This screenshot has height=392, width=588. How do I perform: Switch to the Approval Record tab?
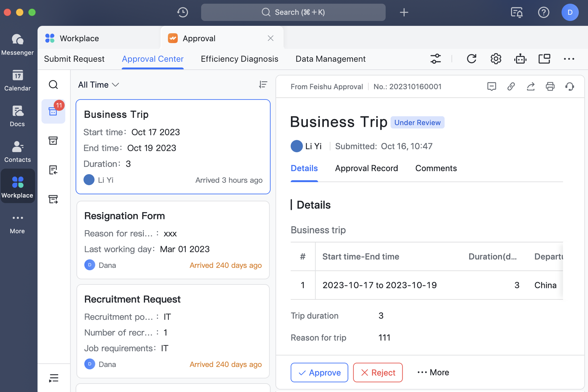pyautogui.click(x=367, y=168)
